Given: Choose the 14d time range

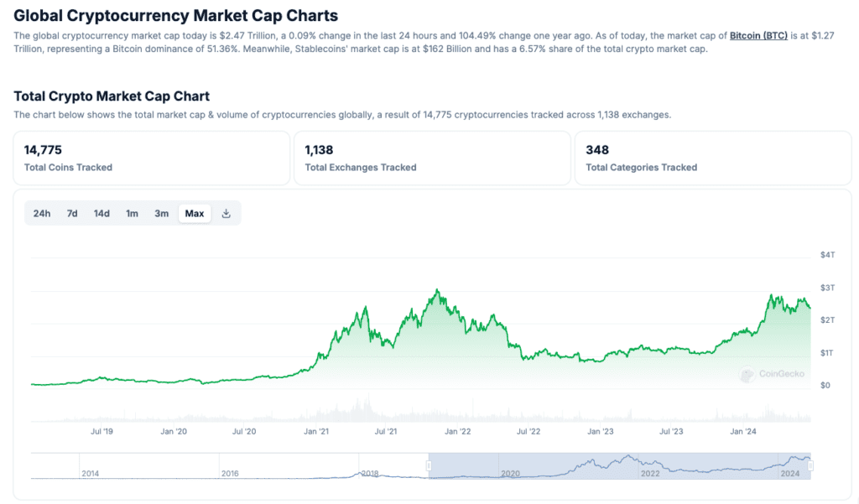Looking at the screenshot, I should [102, 213].
